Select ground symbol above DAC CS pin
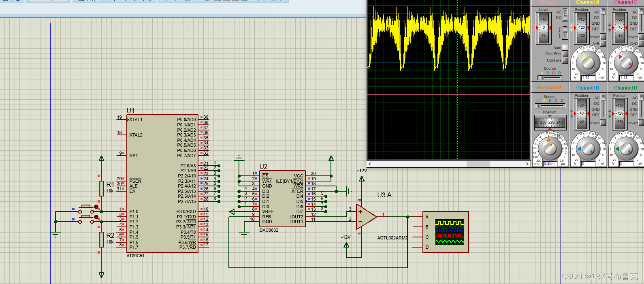 pyautogui.click(x=239, y=157)
